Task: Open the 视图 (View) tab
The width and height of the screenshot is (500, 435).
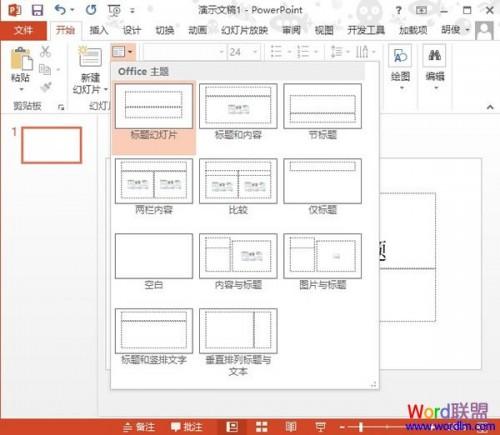Action: [324, 30]
